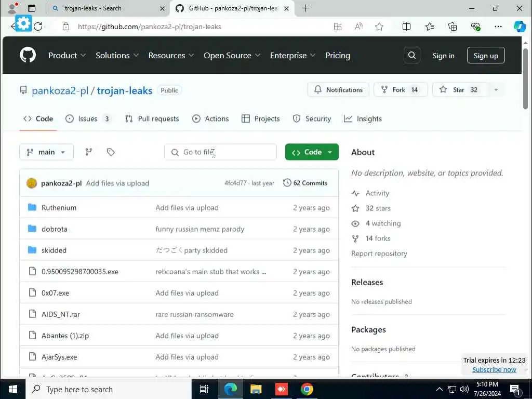Open the Abantes (1).zip file
The height and width of the screenshot is (399, 532).
click(65, 336)
